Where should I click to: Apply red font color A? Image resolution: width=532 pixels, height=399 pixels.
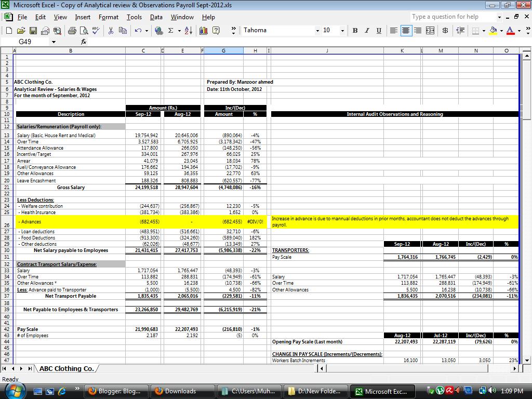pos(510,31)
